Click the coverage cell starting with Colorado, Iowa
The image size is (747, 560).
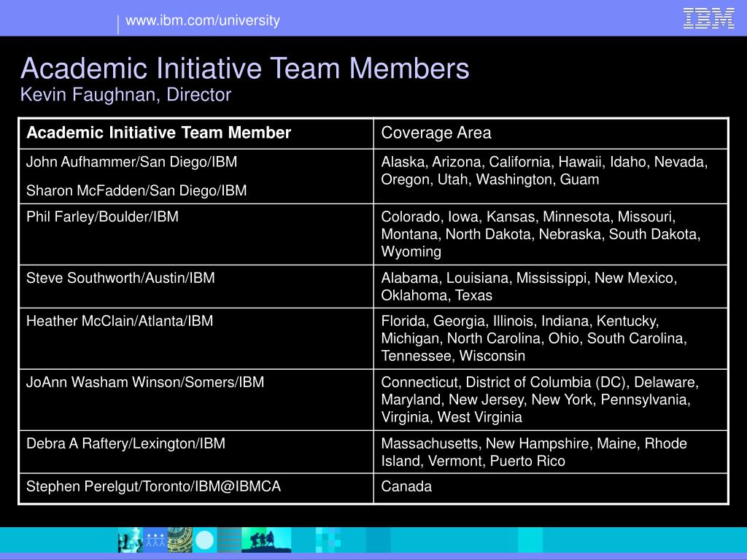click(551, 234)
